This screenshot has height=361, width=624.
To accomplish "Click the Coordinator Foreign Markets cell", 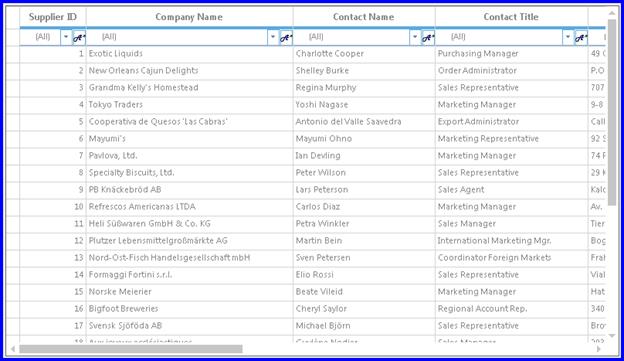I will [511, 258].
